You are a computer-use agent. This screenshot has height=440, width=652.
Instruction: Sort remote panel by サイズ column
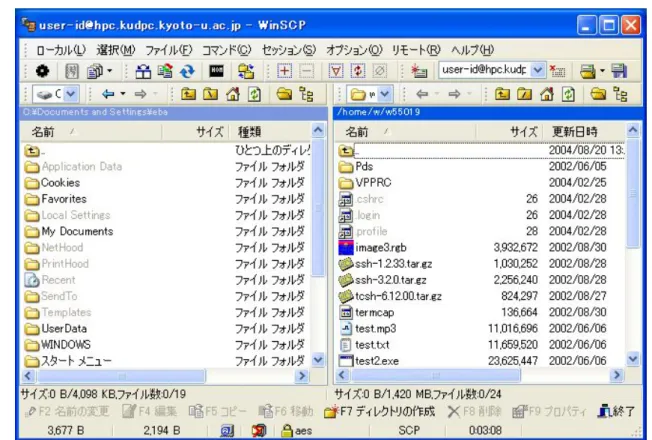point(510,132)
